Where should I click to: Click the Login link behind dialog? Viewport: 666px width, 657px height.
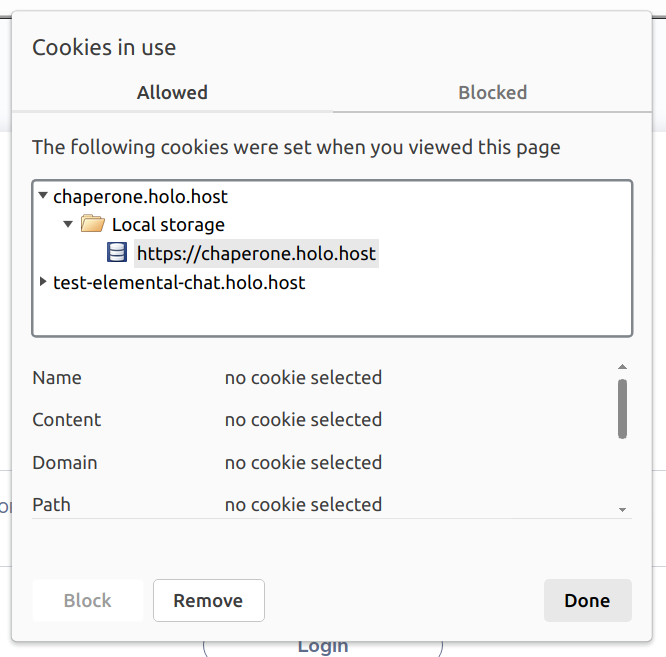[322, 646]
